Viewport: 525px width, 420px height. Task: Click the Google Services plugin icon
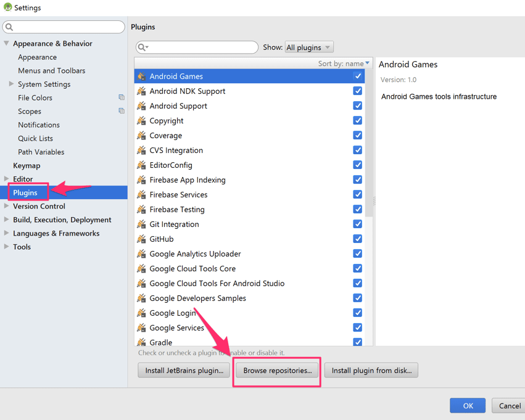pos(142,327)
